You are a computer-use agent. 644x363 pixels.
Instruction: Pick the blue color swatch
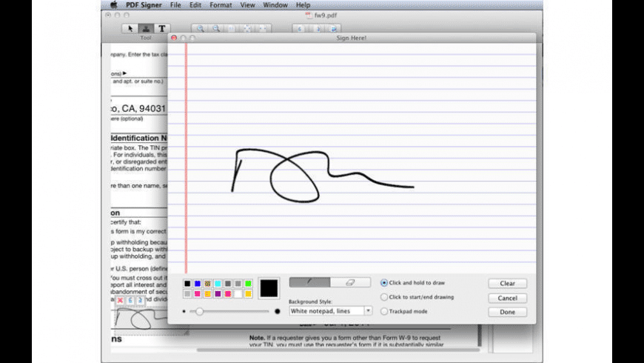(x=198, y=284)
